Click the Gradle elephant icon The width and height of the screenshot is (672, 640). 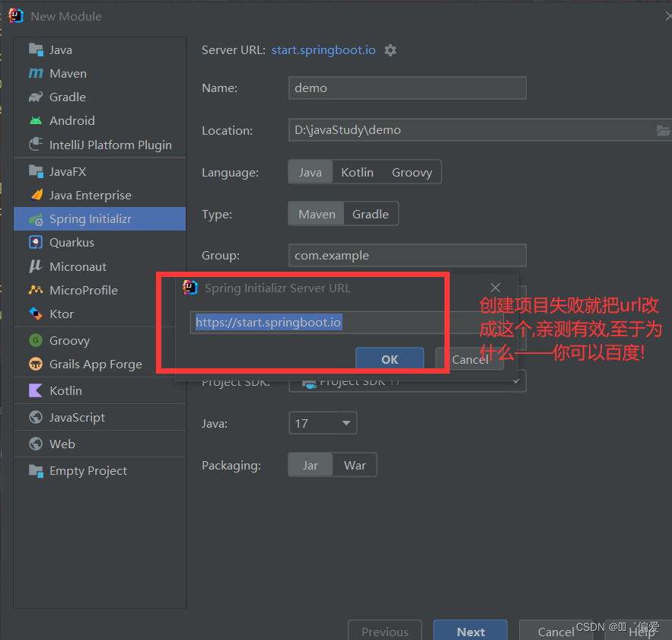tap(36, 97)
